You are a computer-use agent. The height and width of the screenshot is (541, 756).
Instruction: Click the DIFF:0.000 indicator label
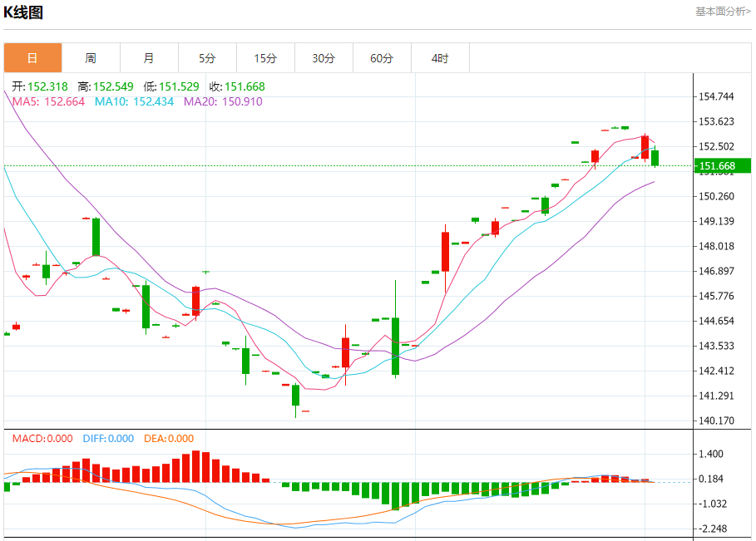point(108,439)
